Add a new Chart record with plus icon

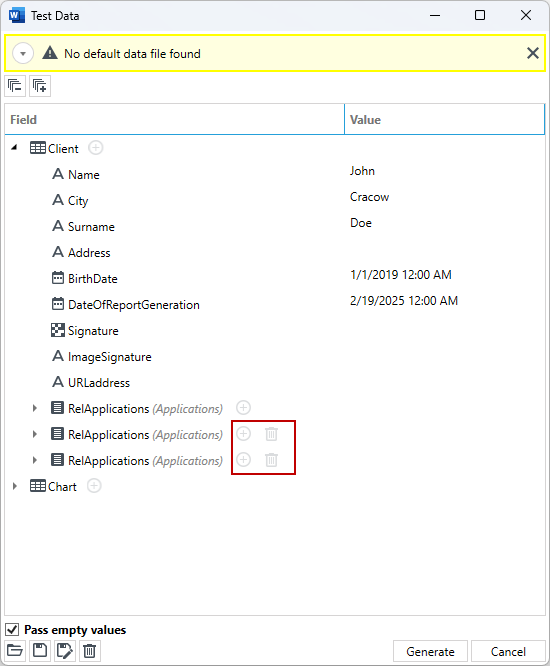[94, 486]
